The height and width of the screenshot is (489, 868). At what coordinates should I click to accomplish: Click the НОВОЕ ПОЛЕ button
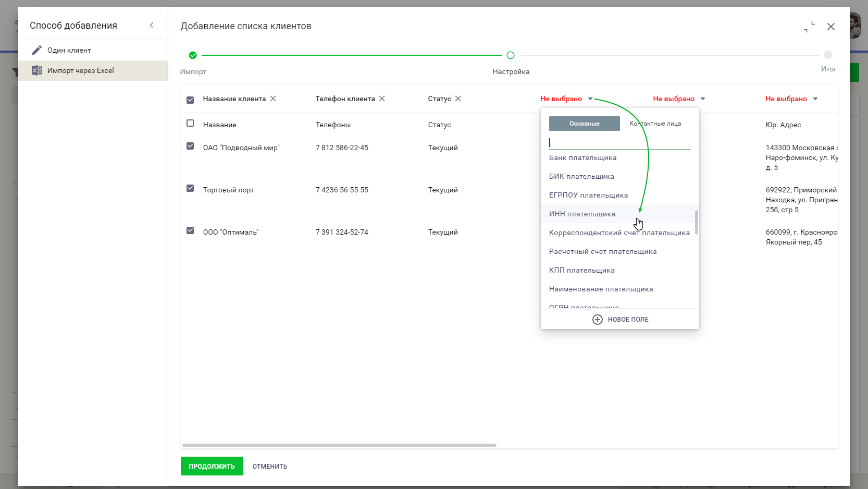click(620, 319)
